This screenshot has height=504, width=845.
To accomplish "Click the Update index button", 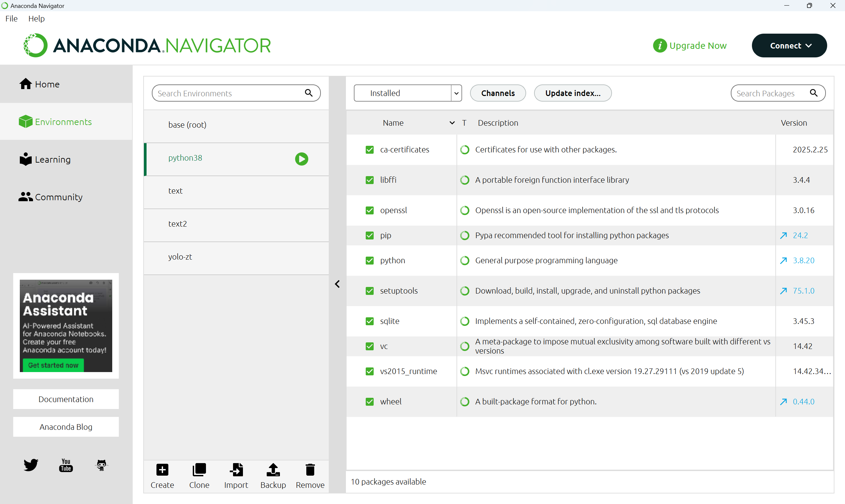I will click(x=572, y=93).
